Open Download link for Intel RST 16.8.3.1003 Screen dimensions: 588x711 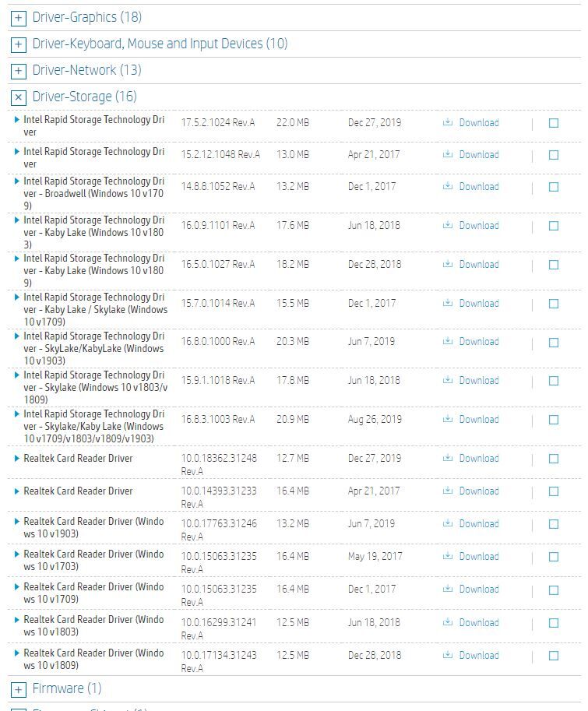479,420
